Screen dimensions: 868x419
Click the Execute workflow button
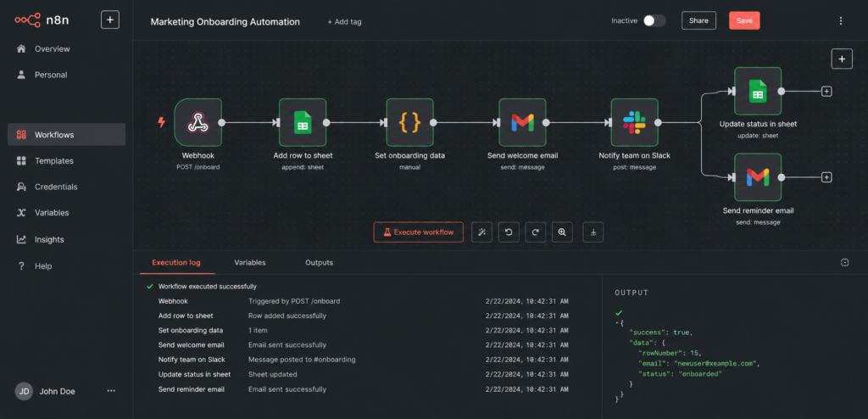(419, 232)
